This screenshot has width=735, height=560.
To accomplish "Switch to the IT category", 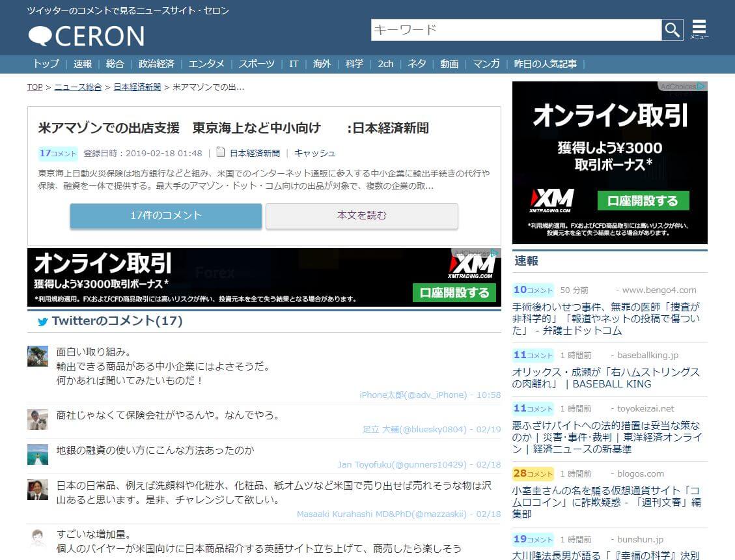I will [294, 64].
